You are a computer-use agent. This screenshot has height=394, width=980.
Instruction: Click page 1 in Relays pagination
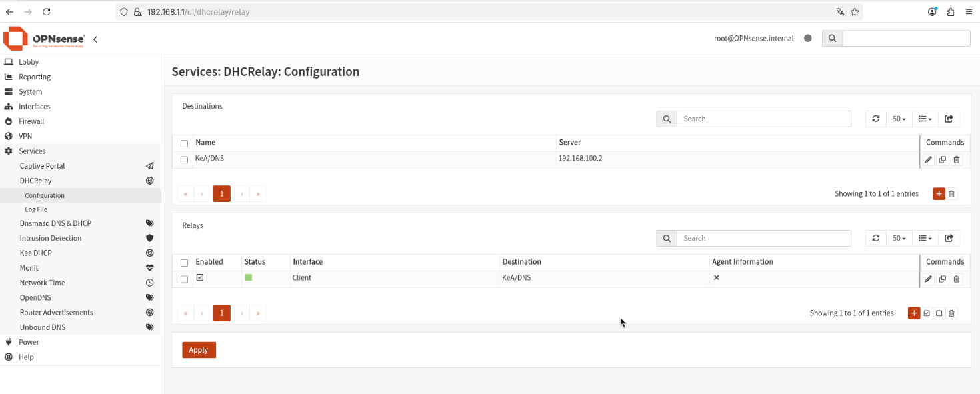coord(221,313)
